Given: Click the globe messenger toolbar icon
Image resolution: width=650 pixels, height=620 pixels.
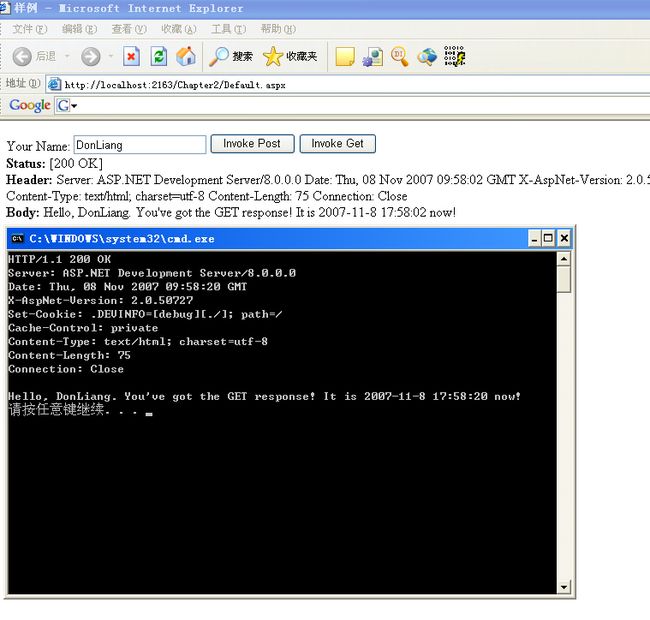Looking at the screenshot, I should click(x=427, y=56).
